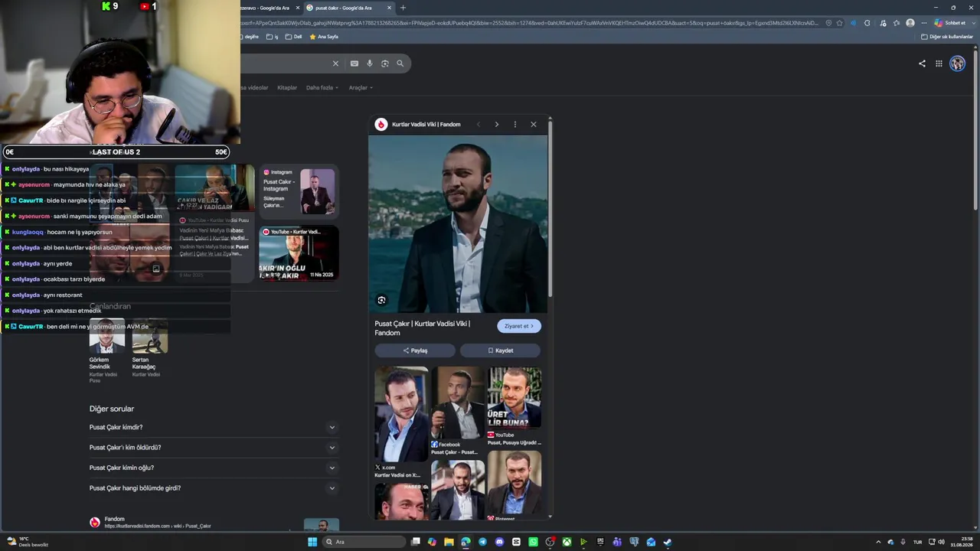Open the browser profile icon

pos(910,23)
